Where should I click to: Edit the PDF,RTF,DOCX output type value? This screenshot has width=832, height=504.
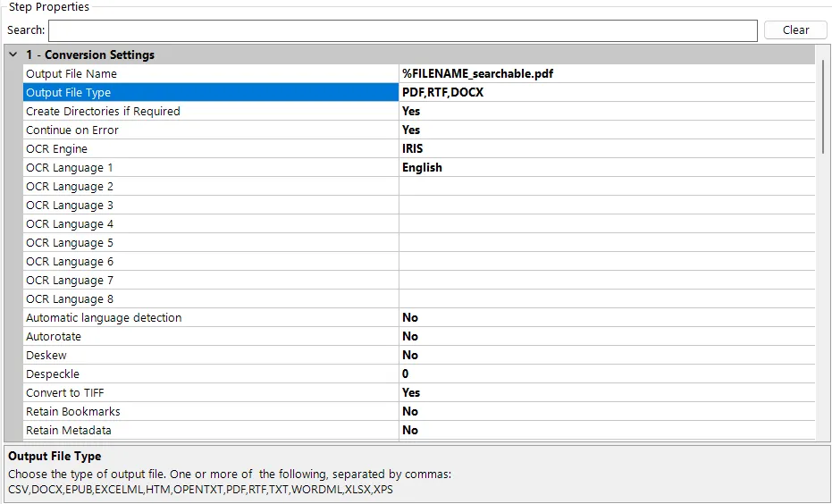[607, 93]
